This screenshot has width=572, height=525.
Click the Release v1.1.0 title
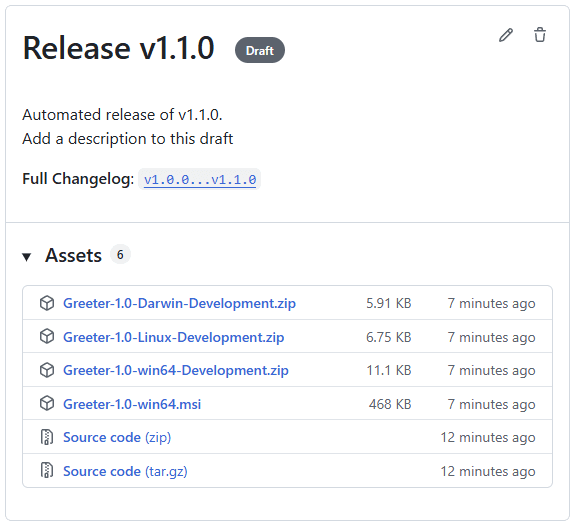(118, 48)
